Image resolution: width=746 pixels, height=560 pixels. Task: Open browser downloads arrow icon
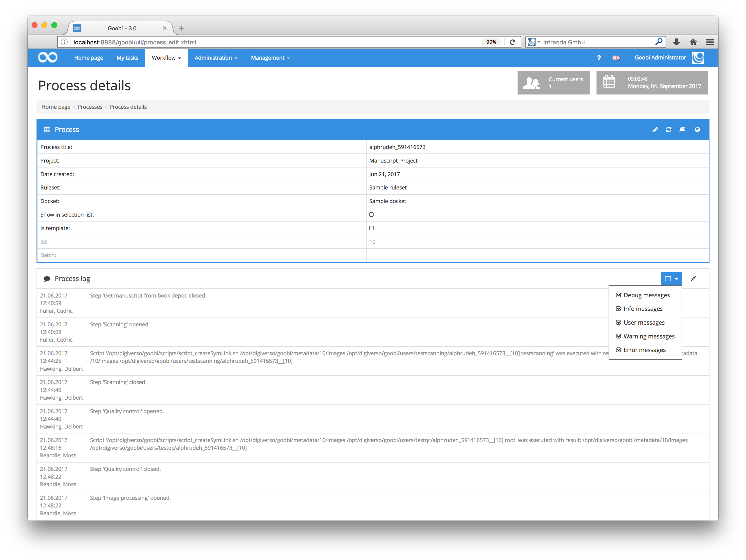676,42
